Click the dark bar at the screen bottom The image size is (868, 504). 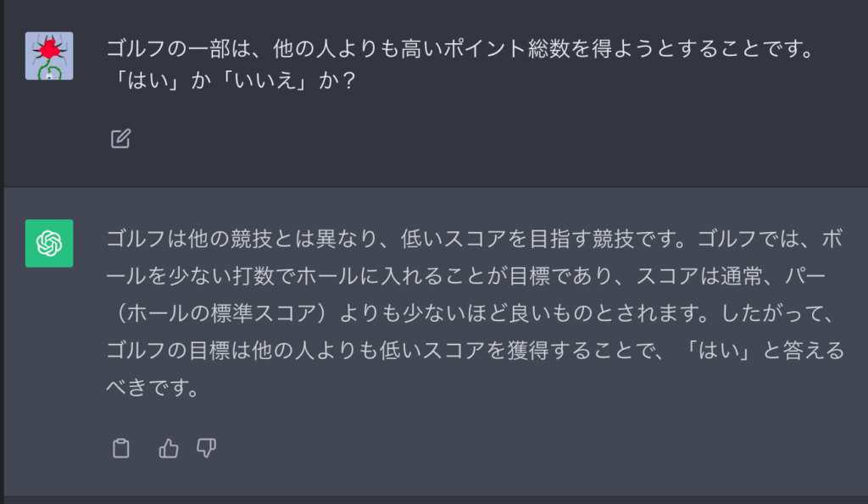[x=434, y=500]
